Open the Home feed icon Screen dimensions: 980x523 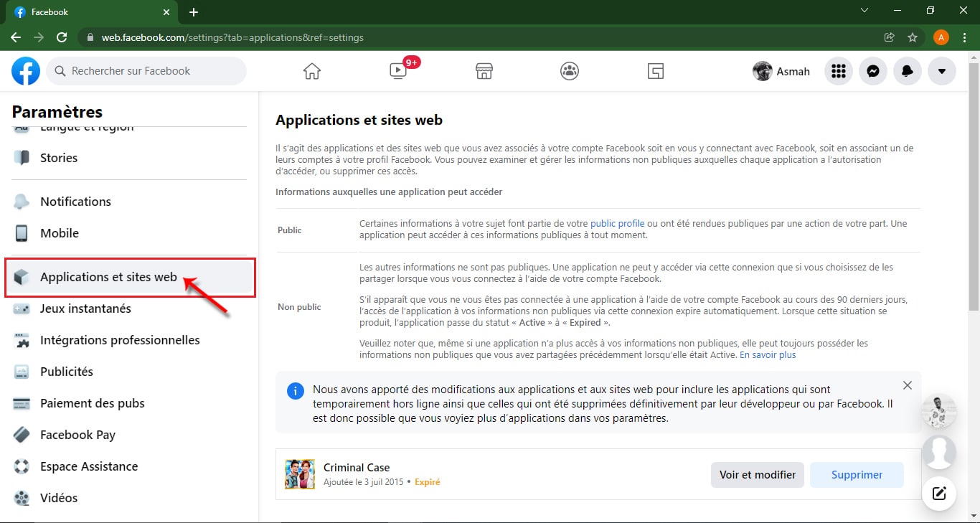[x=312, y=71]
